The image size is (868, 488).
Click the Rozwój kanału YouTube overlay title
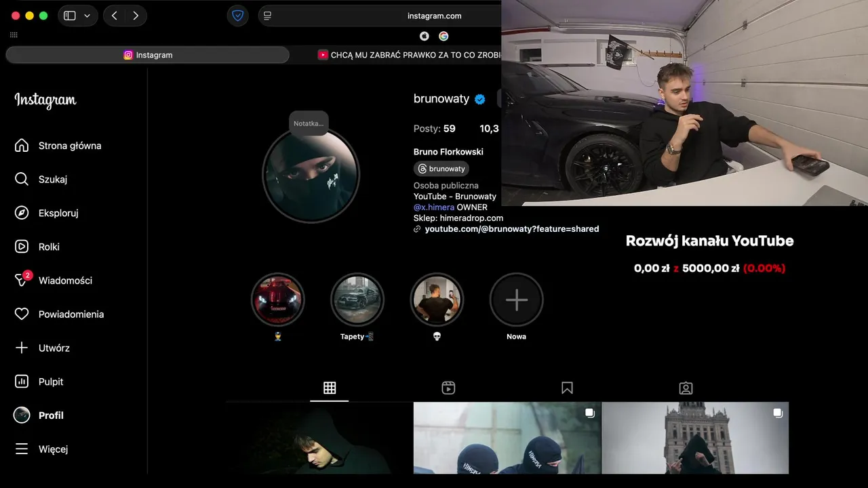click(x=709, y=241)
